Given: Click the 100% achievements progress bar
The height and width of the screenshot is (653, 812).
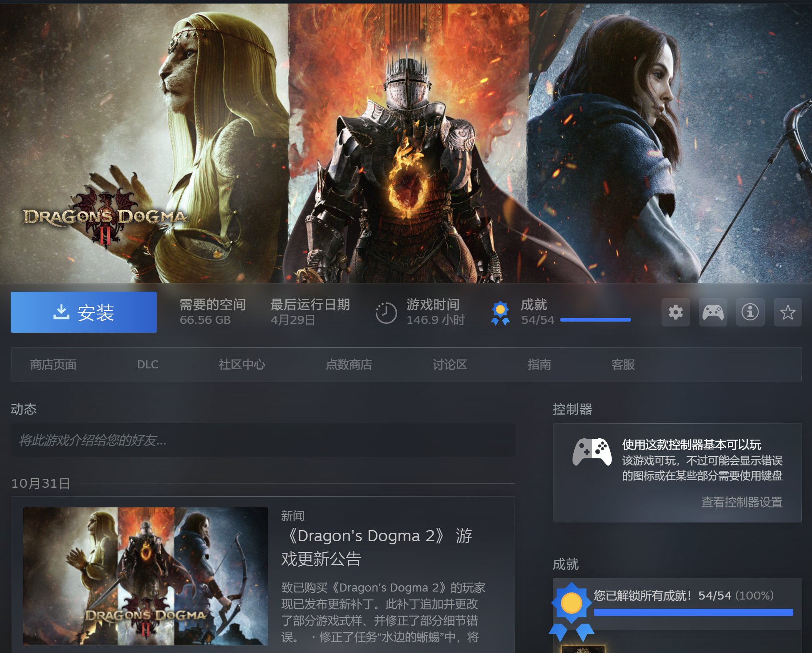Looking at the screenshot, I should click(x=693, y=612).
